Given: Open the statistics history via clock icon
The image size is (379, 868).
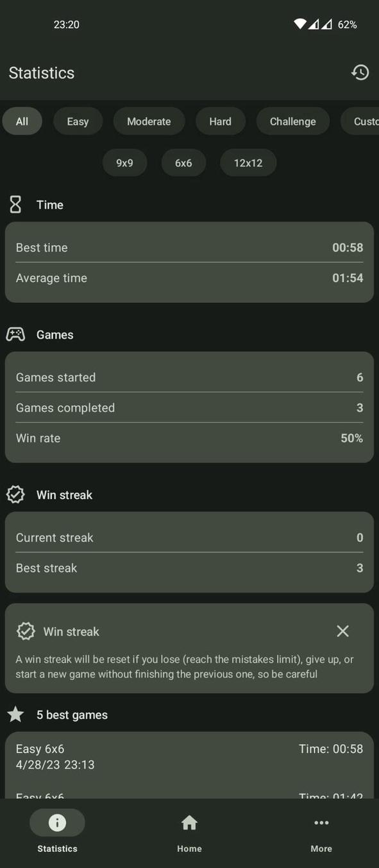Looking at the screenshot, I should click(360, 73).
